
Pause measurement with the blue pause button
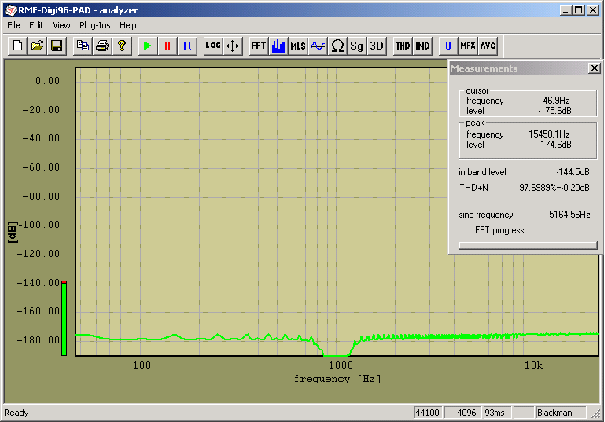pyautogui.click(x=185, y=45)
